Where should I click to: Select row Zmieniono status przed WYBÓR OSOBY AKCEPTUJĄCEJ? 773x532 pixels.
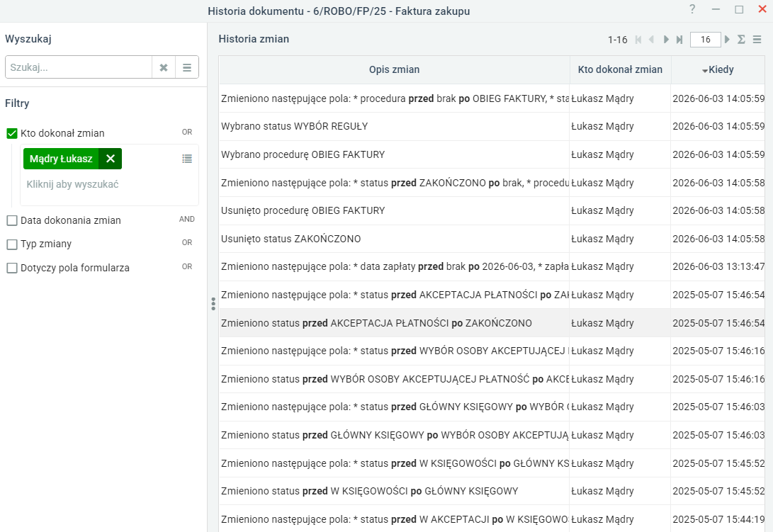pyautogui.click(x=492, y=379)
